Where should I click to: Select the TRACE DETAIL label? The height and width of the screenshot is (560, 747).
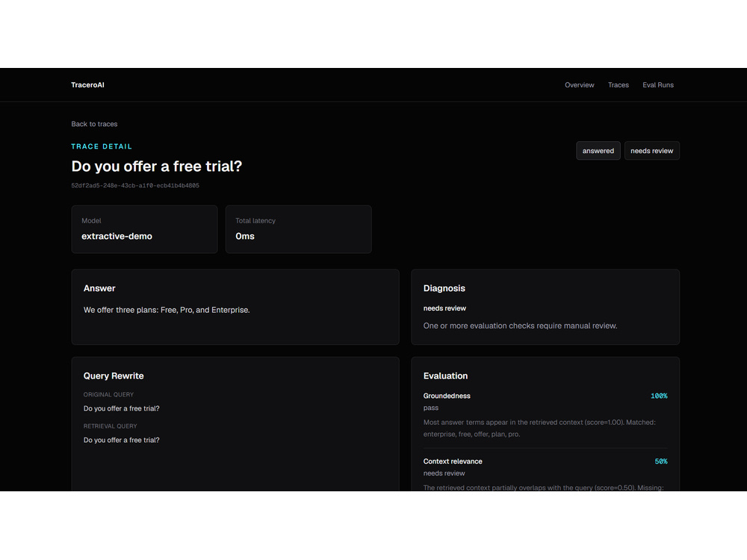click(102, 146)
